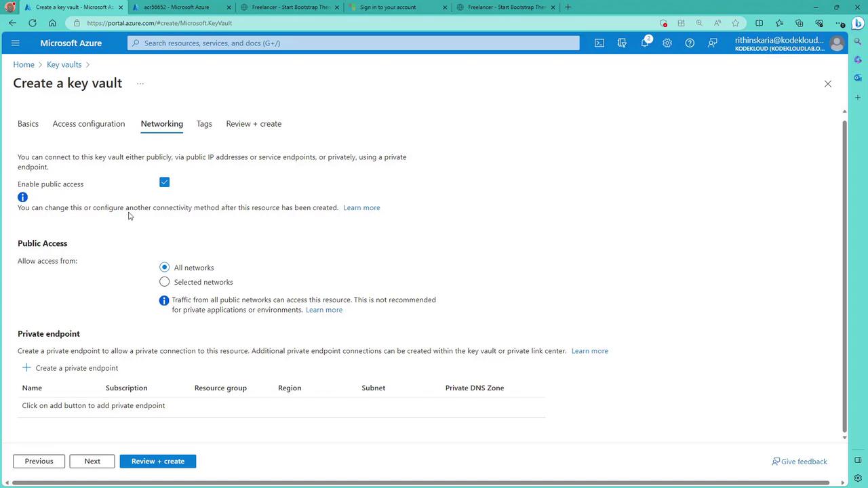
Task: Add this page to favorites with the star
Action: (x=736, y=23)
